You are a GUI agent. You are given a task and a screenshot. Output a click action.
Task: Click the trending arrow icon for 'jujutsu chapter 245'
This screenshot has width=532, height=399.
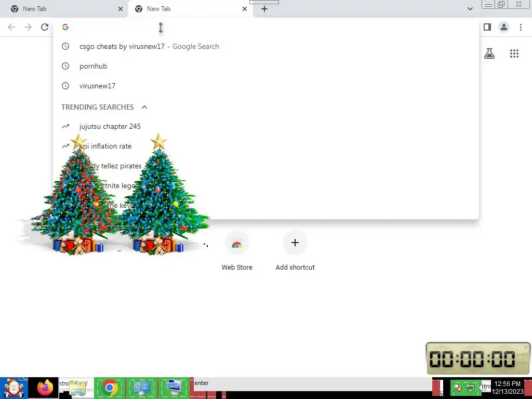pyautogui.click(x=65, y=127)
